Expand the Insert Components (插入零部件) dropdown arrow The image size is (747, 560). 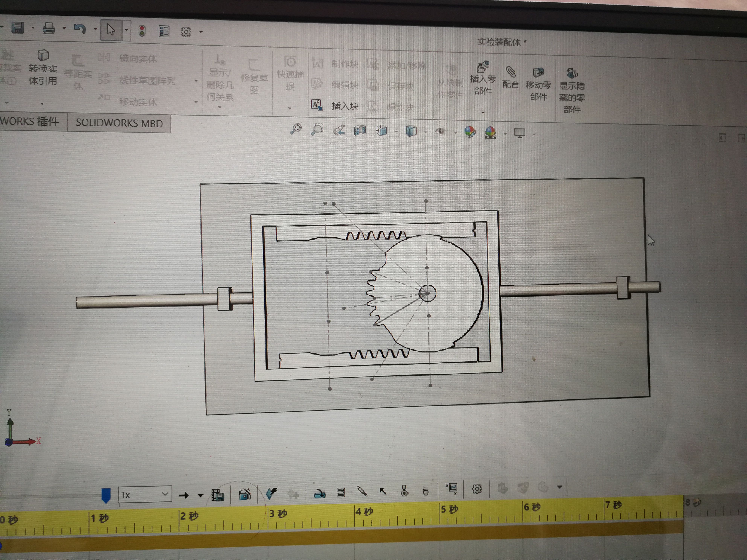point(483,112)
